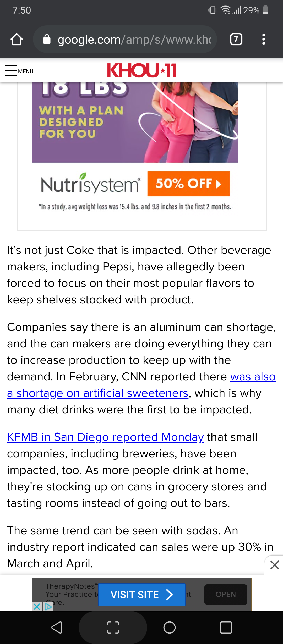
Task: Tap the AdChoices triangle icon
Action: coord(48,606)
